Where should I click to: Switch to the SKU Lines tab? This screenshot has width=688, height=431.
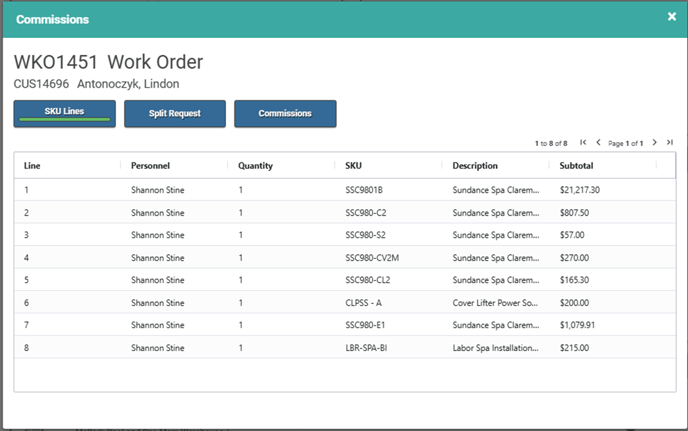click(x=64, y=114)
